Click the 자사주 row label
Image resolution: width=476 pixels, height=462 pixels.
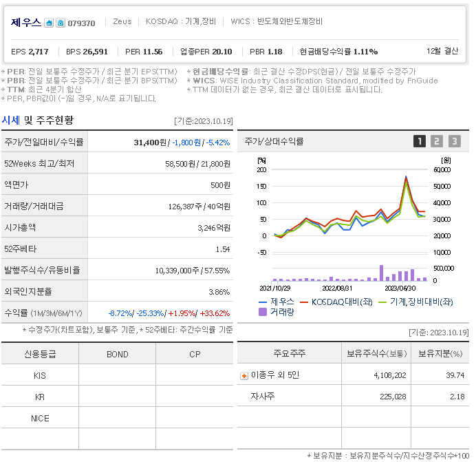coord(262,397)
